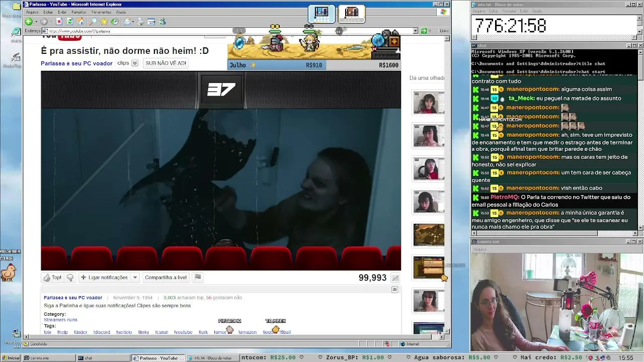Screen dimensions: 644x362
Task: Report the video with the flag icon
Action: [198, 277]
